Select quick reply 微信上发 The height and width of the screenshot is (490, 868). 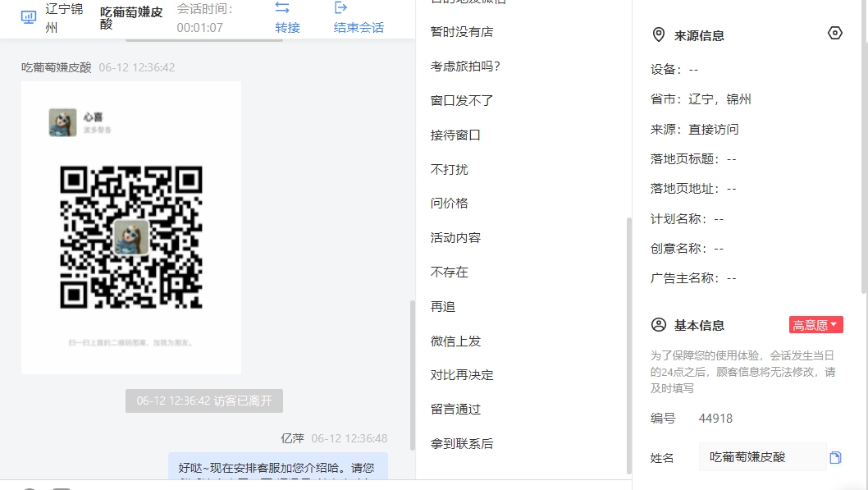coord(455,341)
